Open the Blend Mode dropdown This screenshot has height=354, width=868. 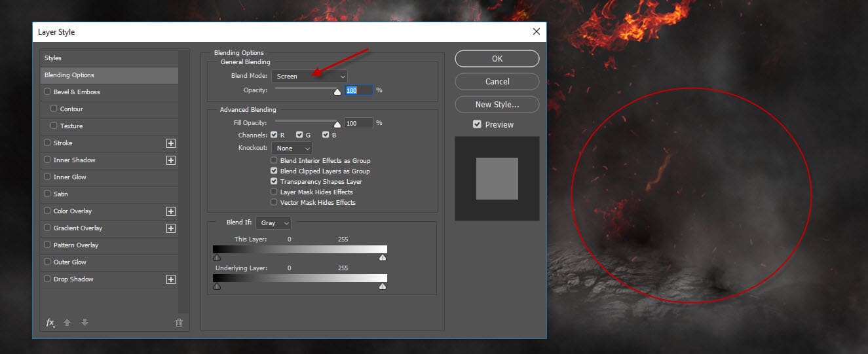(309, 77)
